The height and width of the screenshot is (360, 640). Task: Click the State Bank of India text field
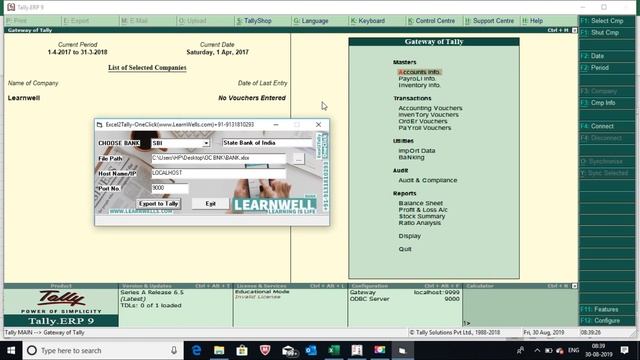tap(267, 143)
